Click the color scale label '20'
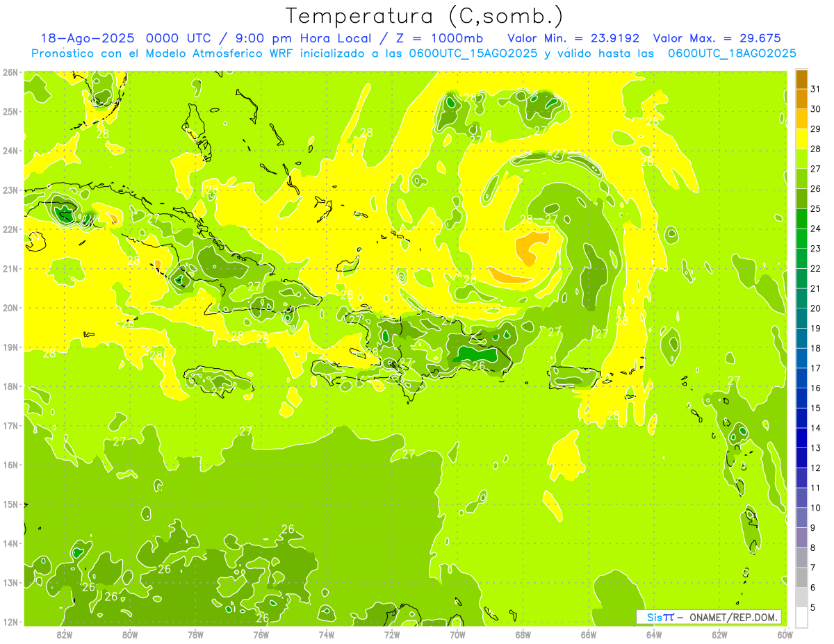 click(815, 308)
